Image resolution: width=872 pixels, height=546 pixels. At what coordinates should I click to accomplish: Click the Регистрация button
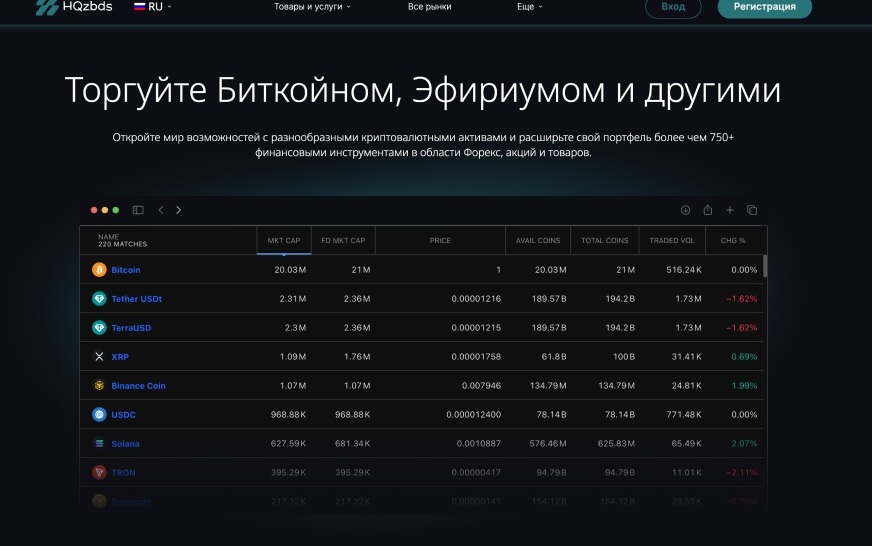[765, 7]
